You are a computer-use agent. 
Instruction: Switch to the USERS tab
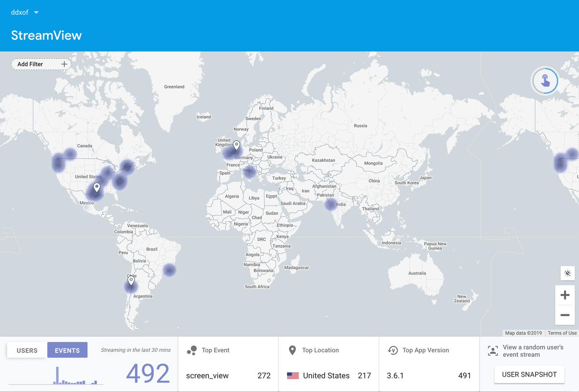point(27,351)
